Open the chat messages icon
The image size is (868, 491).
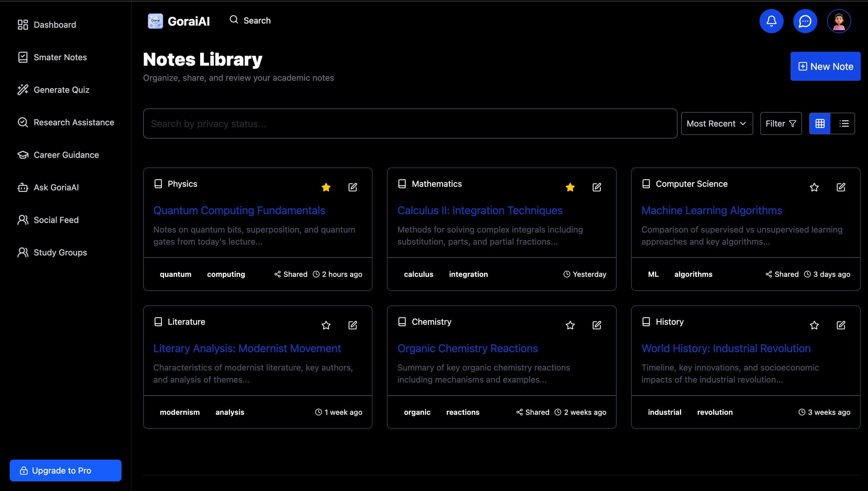(805, 21)
